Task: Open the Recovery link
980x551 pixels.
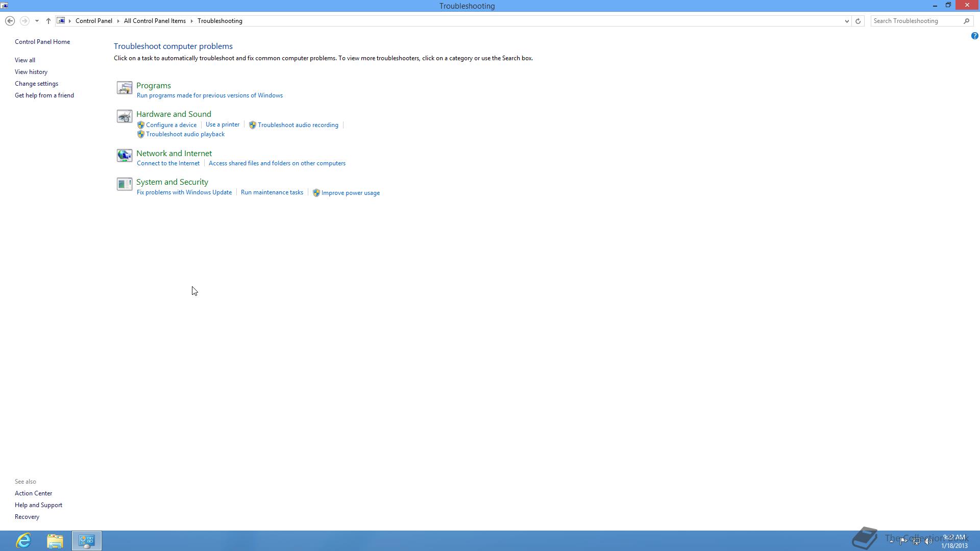Action: click(27, 517)
